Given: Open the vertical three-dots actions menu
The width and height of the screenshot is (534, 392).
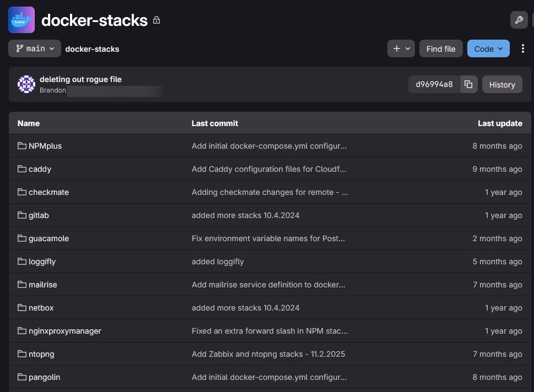Looking at the screenshot, I should 523,48.
